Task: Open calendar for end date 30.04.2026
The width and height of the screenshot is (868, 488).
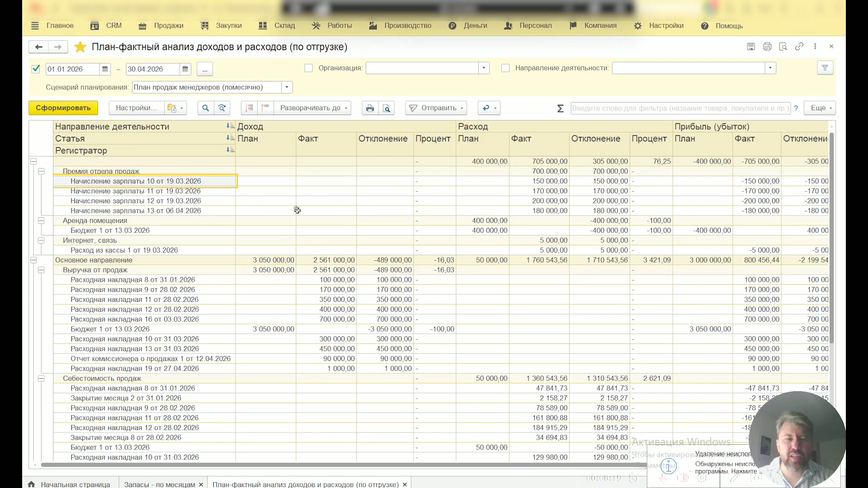Action: coord(185,69)
